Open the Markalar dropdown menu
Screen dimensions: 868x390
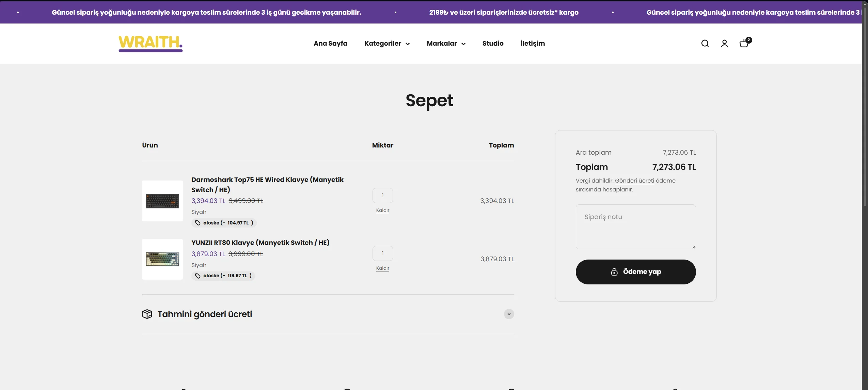pyautogui.click(x=446, y=44)
